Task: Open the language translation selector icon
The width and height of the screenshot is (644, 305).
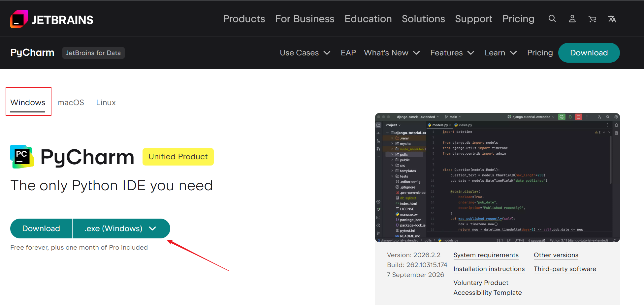Action: tap(612, 19)
